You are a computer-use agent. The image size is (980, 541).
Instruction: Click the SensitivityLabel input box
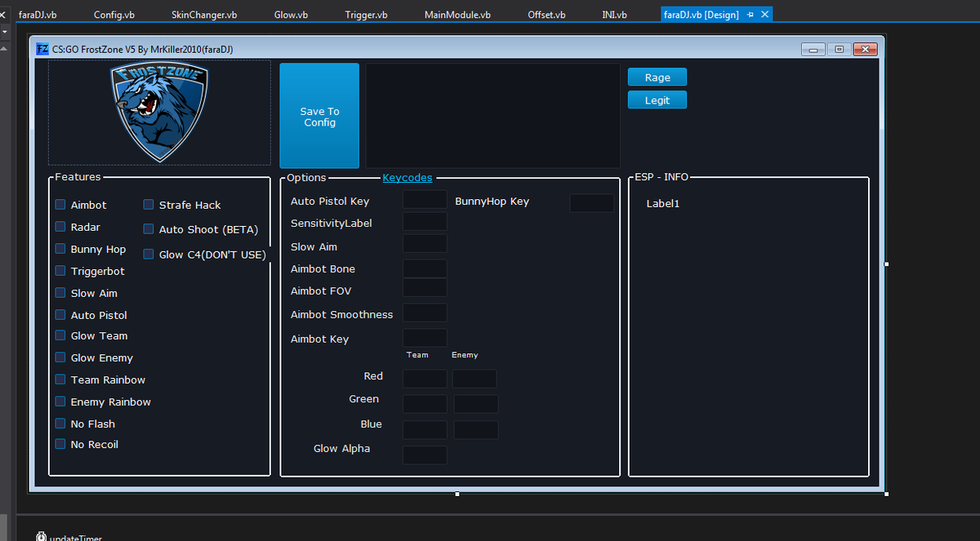click(425, 221)
